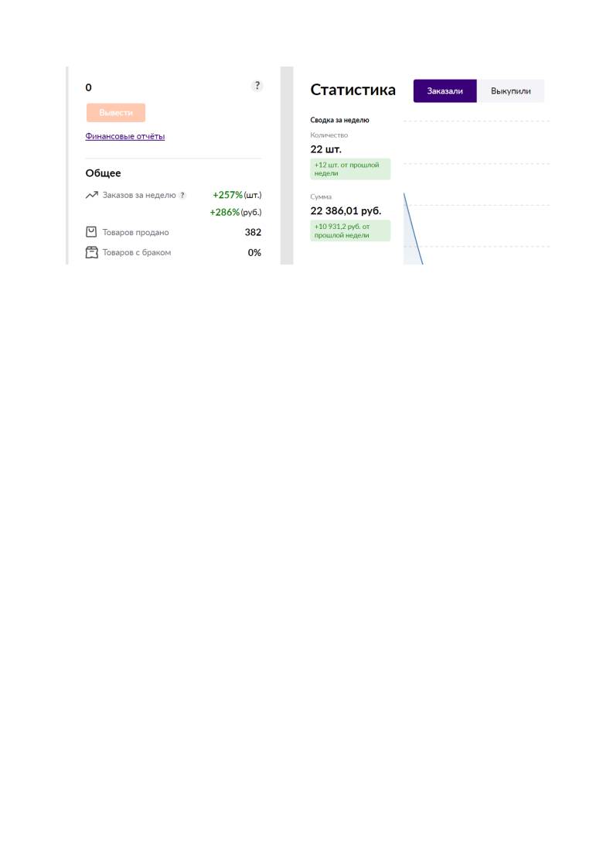Click the trend arrow icon for weekly orders
The width and height of the screenshot is (613, 868).
click(92, 195)
